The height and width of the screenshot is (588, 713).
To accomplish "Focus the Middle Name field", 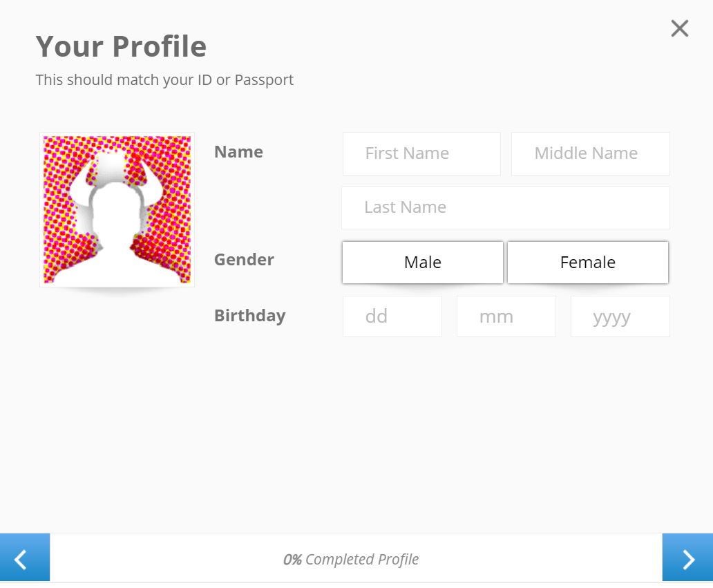I will tap(590, 153).
